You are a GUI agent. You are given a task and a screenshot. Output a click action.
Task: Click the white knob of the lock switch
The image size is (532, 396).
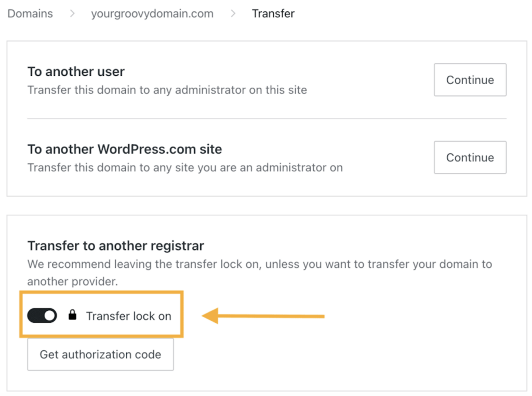[49, 316]
